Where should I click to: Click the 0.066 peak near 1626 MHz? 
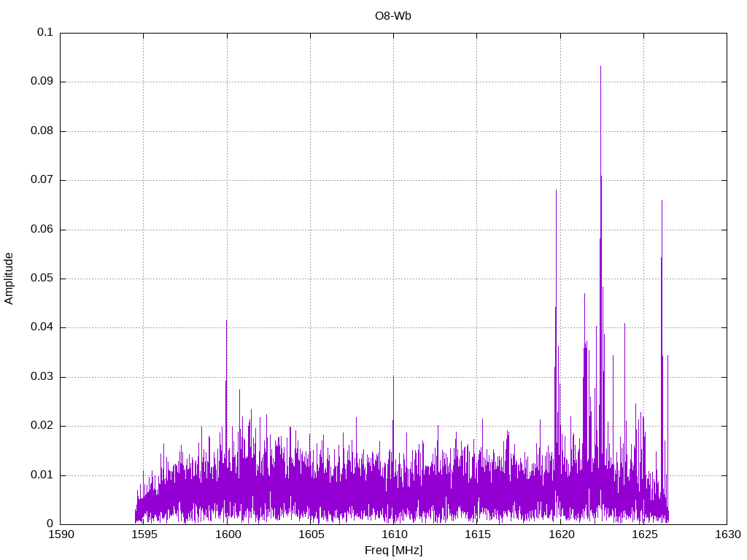(x=662, y=201)
